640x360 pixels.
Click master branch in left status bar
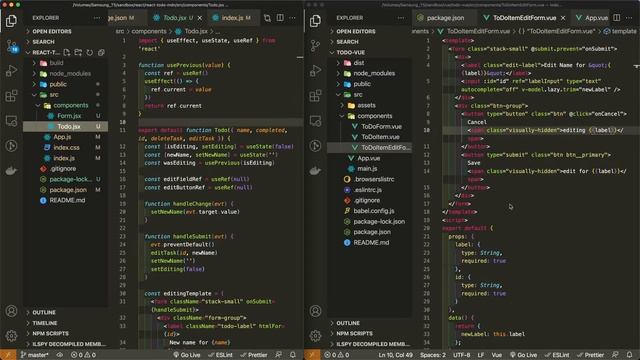(x=35, y=355)
